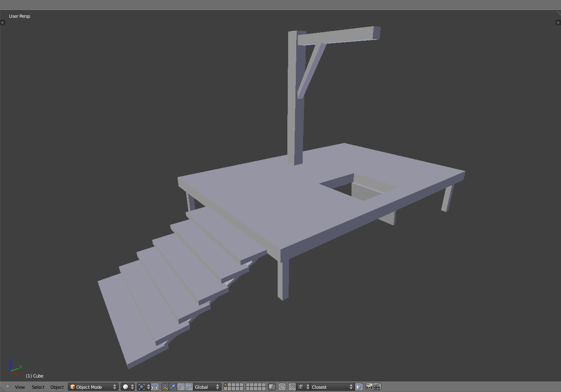Toggle layer 16 in the second block's bottom row
The height and width of the screenshot is (392, 561).
click(248, 389)
